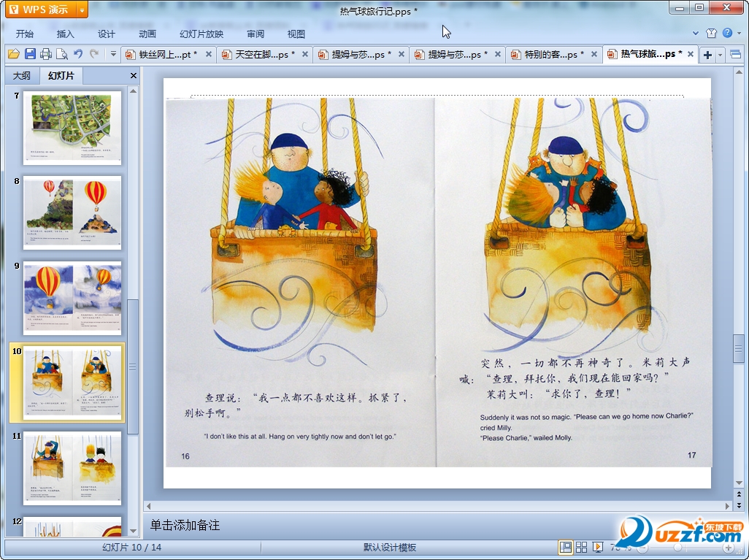Save the presentation with the floppy disk icon

(x=30, y=54)
